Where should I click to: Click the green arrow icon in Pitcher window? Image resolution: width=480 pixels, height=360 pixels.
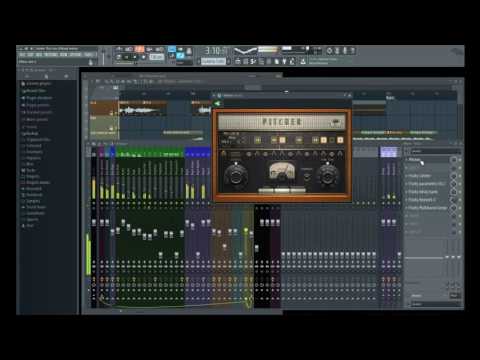(x=217, y=104)
